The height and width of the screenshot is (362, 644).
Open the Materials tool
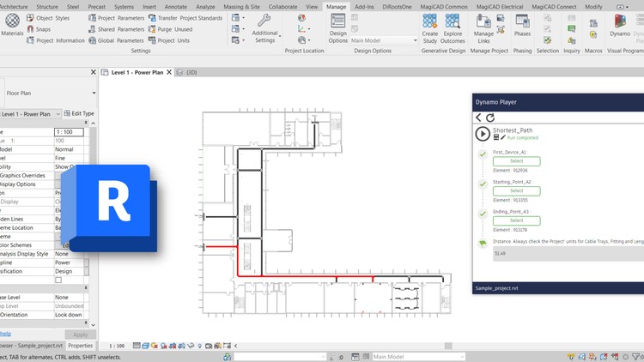tap(12, 25)
